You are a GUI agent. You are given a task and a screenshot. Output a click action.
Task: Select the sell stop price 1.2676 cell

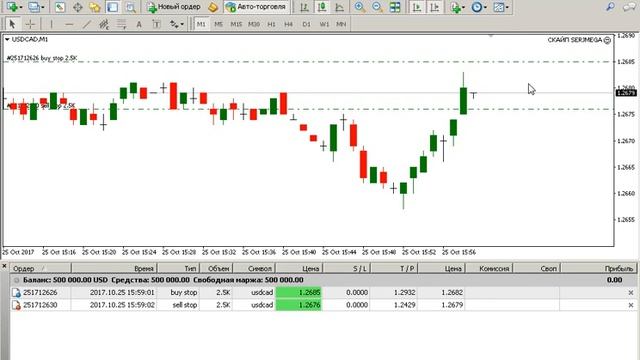coord(299,305)
